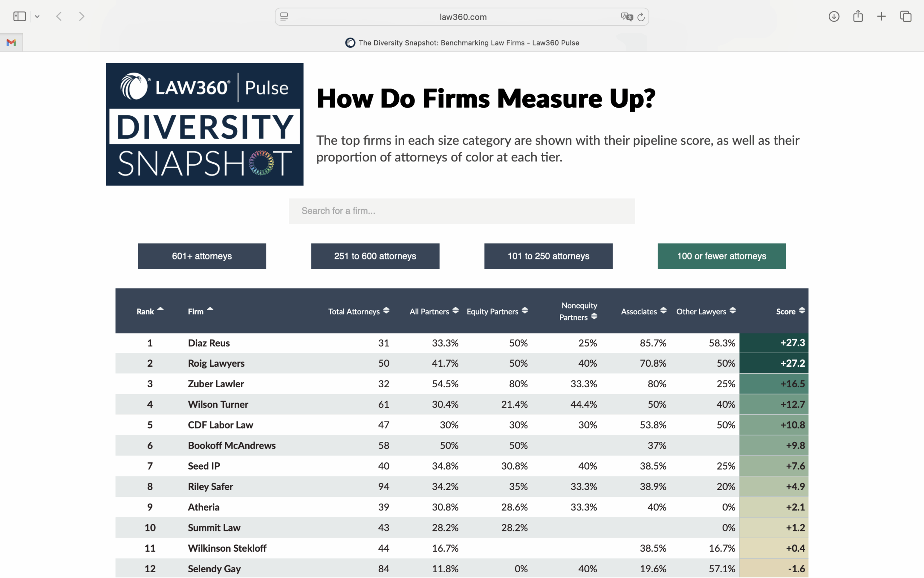Click the 44.4% Nonequity Partners value

pos(583,405)
